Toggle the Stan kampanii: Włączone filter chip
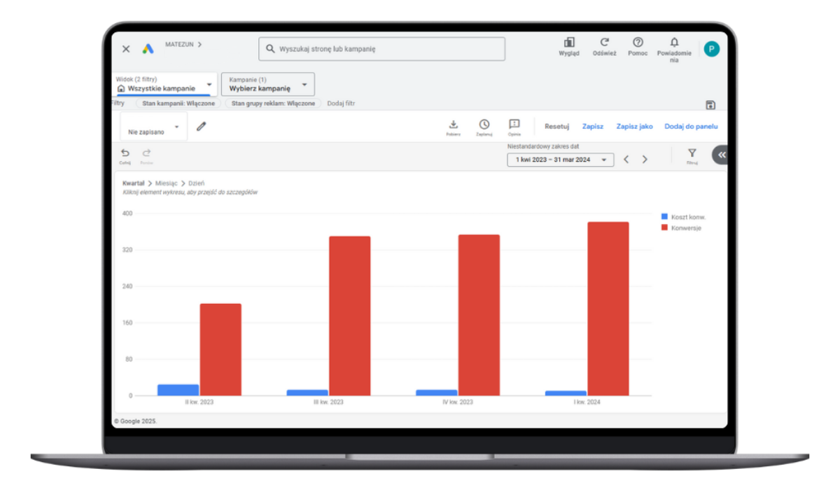The width and height of the screenshot is (840, 504). pos(178,103)
